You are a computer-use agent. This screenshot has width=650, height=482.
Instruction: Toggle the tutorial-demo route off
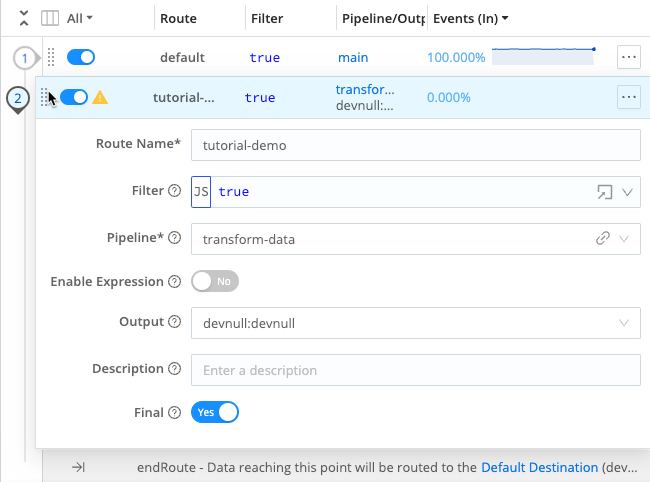(x=74, y=98)
